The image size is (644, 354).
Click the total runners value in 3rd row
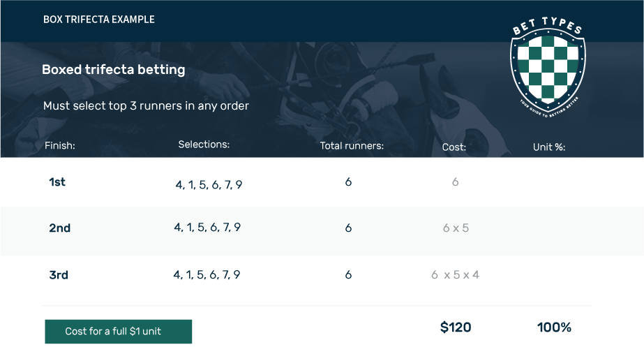point(348,275)
